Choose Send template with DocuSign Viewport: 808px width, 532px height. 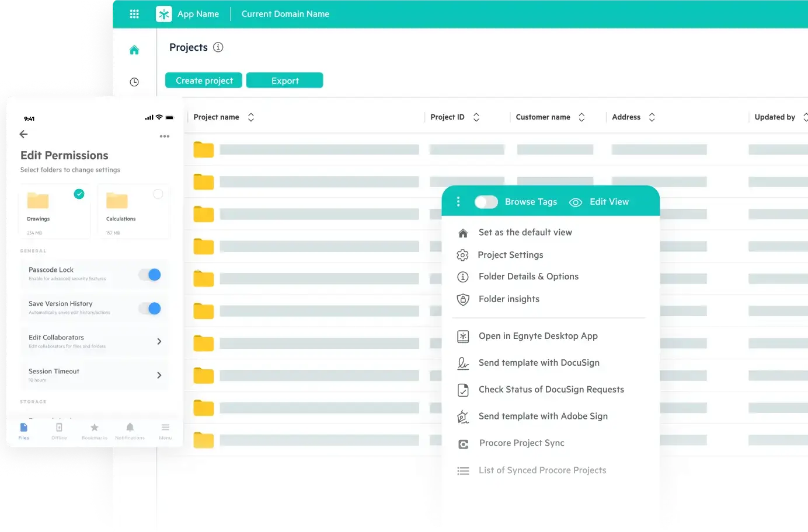[539, 363]
